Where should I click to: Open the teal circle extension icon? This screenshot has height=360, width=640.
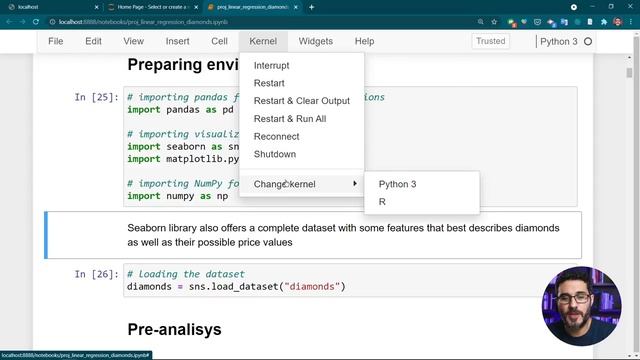577,22
